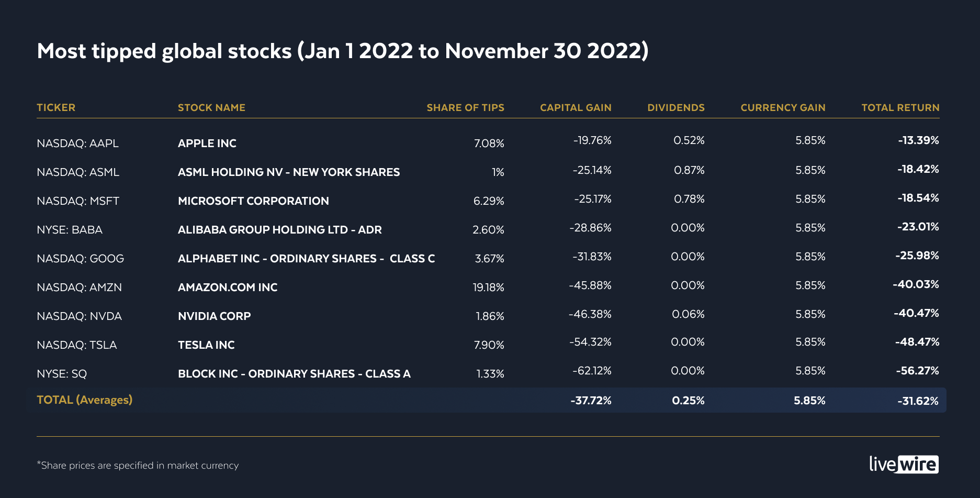Open the TESLA INC stock entry
Screen dimensions: 980x498
point(206,345)
